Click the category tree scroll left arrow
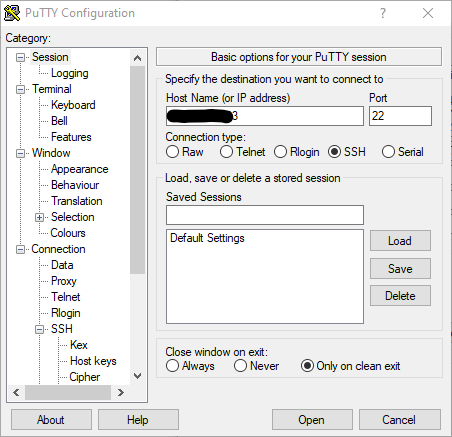Viewport: 452px width, 437px height. tap(16, 392)
